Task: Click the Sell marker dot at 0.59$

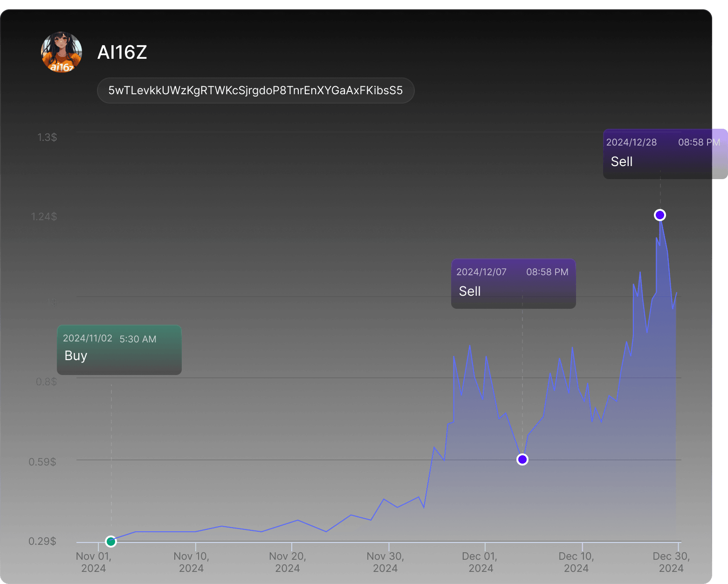Action: click(522, 459)
